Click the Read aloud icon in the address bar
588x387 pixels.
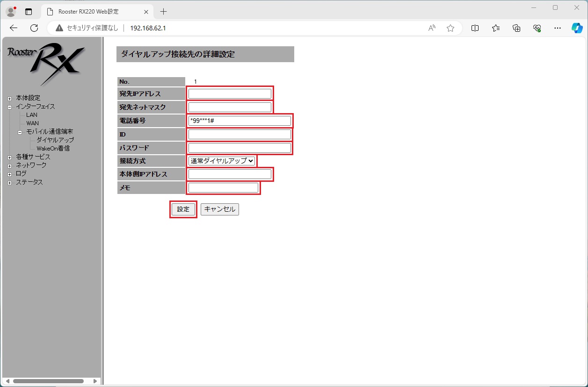coord(432,28)
